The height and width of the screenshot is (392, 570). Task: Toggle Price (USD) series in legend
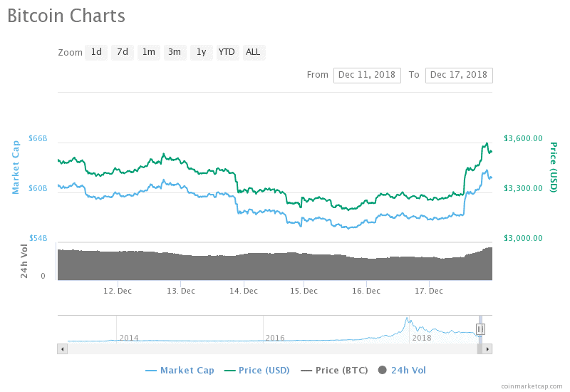tap(257, 371)
